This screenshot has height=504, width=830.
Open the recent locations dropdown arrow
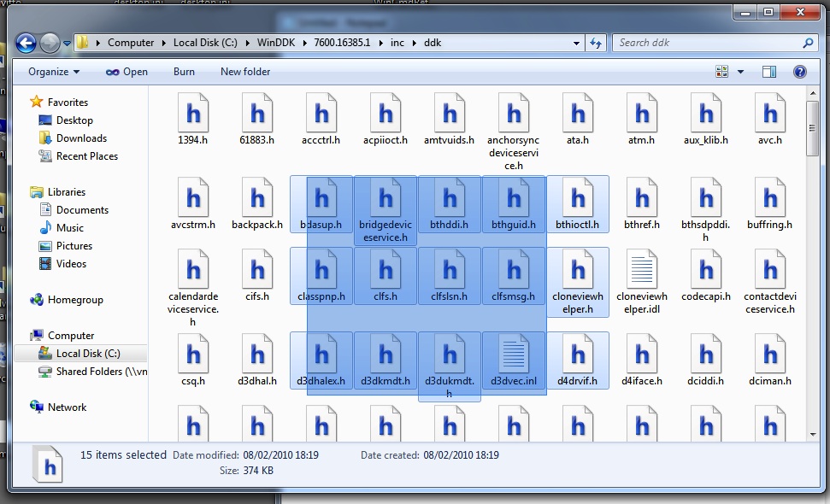[x=67, y=44]
